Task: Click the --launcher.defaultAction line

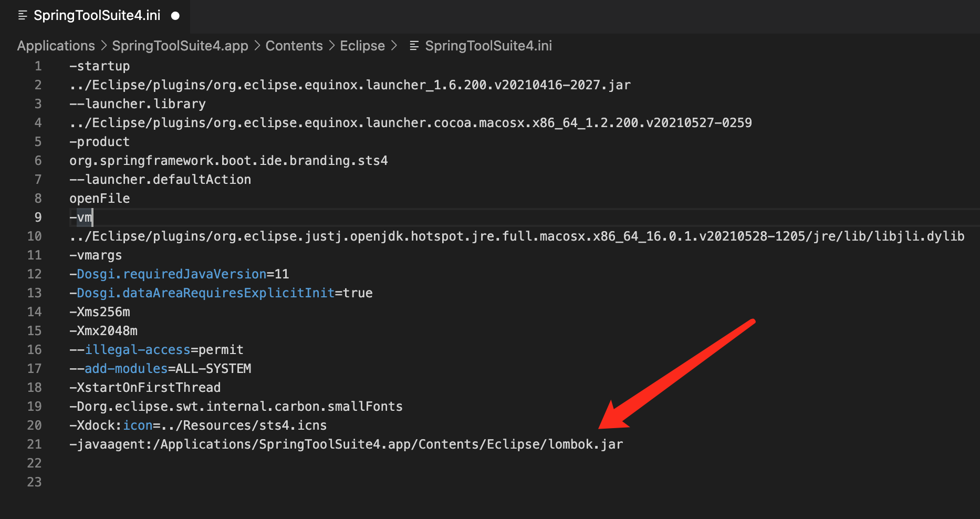Action: coord(160,180)
